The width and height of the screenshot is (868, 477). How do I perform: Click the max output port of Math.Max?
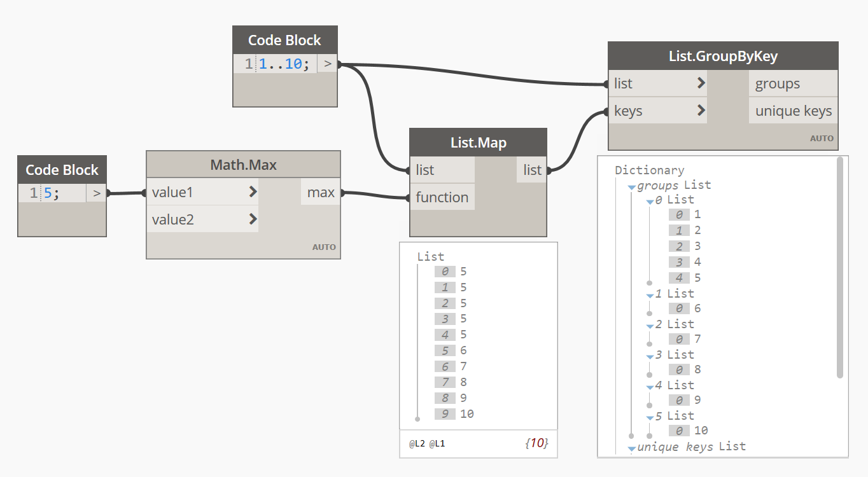(x=321, y=192)
